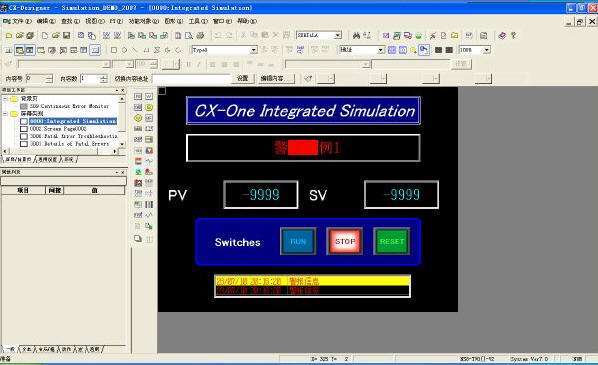This screenshot has width=598, height=365.
Task: Click the green transfer icon in toolbar
Action: (418, 35)
